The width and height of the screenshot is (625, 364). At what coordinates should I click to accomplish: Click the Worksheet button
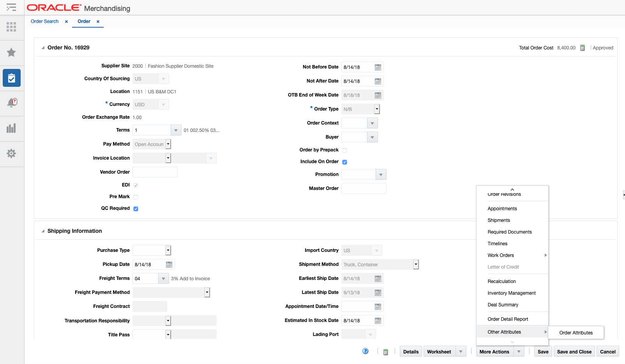point(440,351)
